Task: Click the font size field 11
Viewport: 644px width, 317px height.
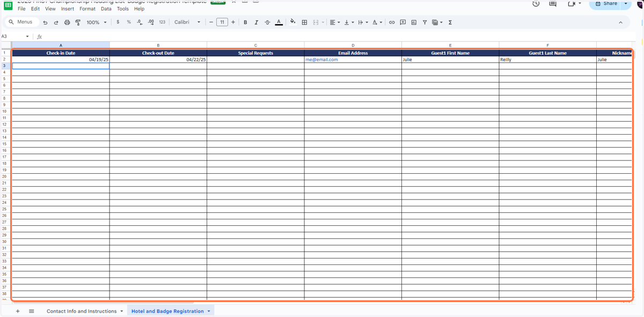Action: click(x=222, y=22)
